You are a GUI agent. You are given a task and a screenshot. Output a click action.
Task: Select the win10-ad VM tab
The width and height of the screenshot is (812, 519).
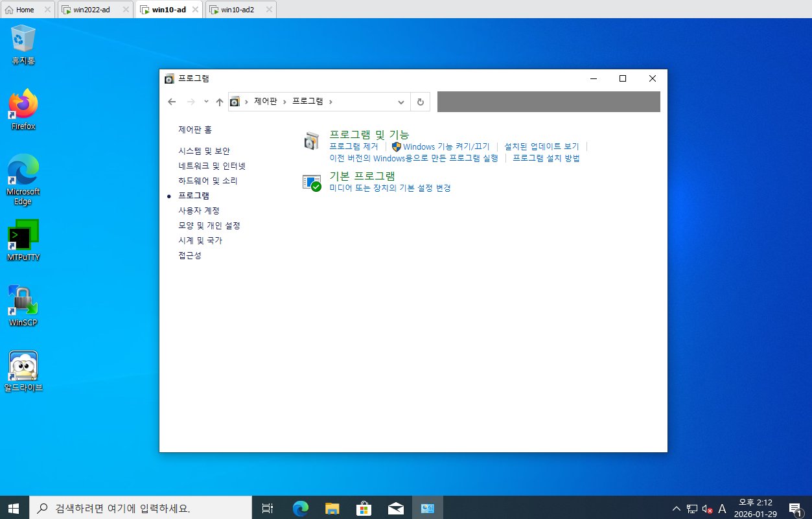coord(168,10)
